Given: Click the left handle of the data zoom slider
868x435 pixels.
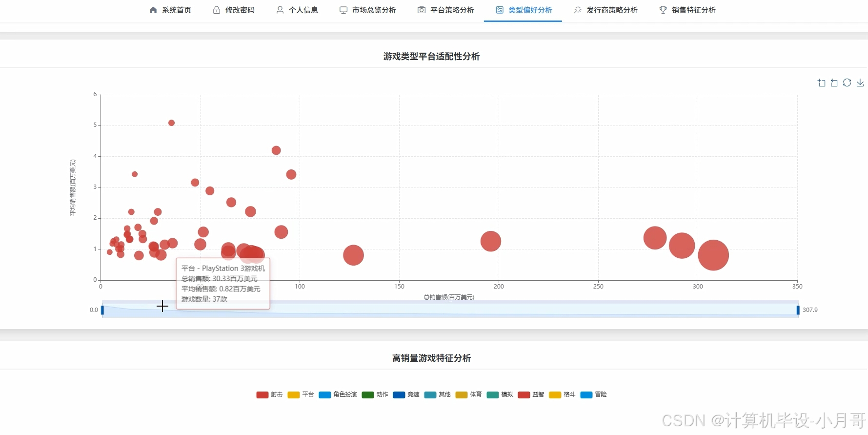Looking at the screenshot, I should click(102, 310).
